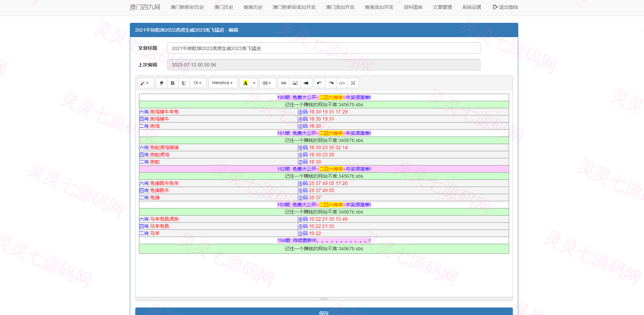Click the insert picture icon
This screenshot has width=644, height=315.
tap(295, 83)
